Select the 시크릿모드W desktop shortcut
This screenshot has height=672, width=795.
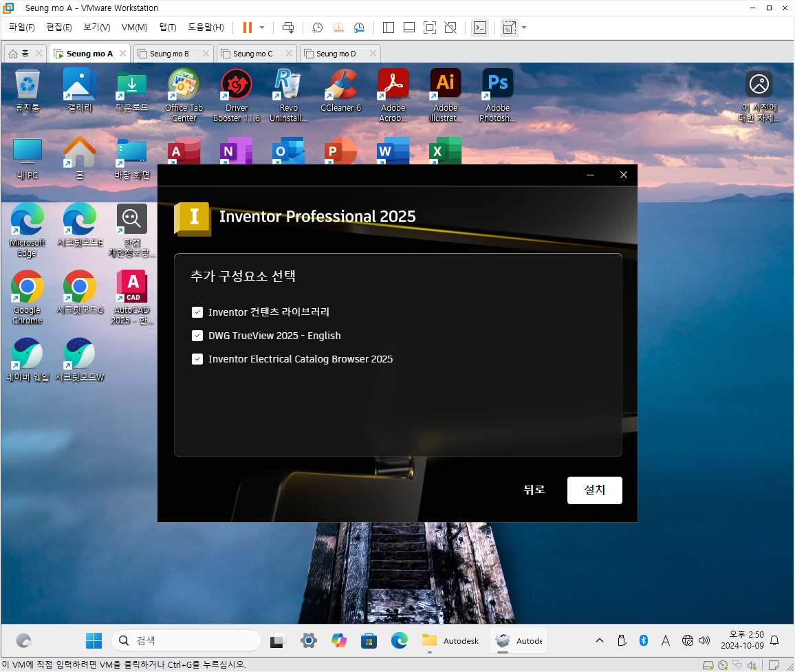tap(80, 360)
